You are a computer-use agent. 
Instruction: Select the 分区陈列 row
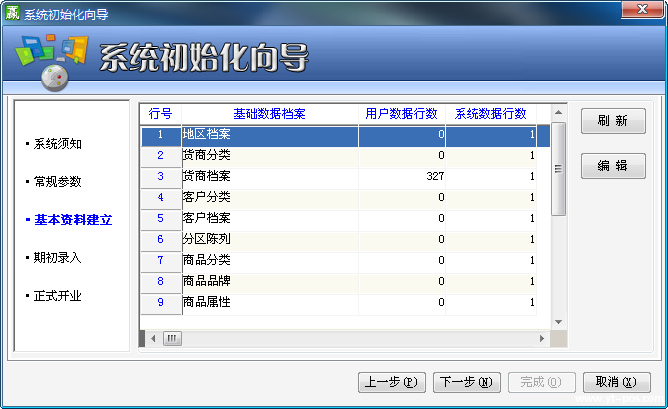339,241
